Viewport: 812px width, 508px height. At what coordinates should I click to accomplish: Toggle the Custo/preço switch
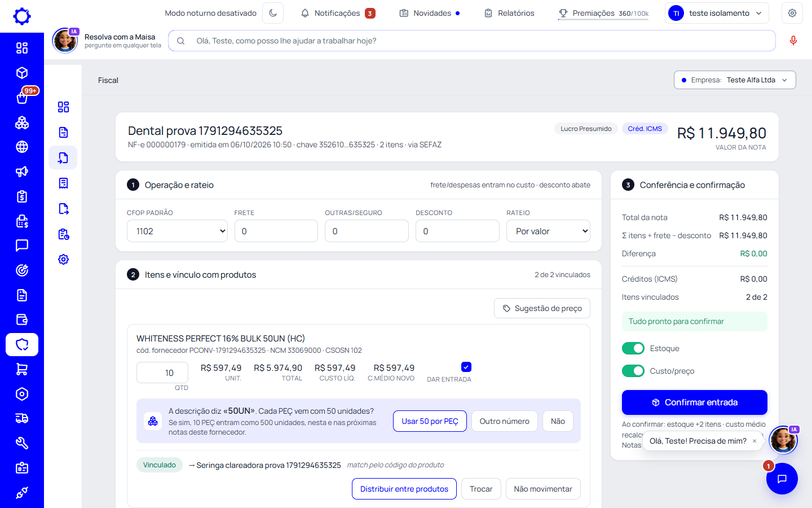click(633, 371)
